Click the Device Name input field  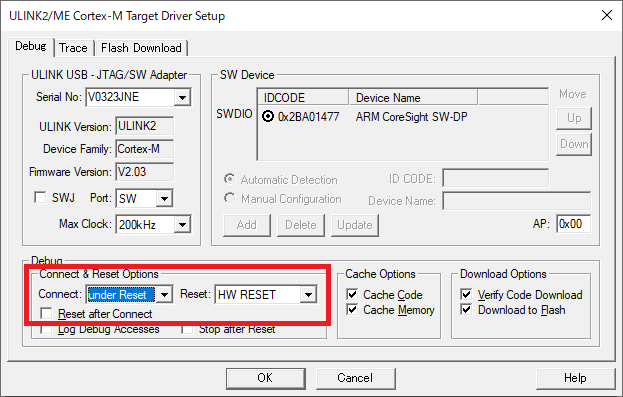click(x=517, y=201)
